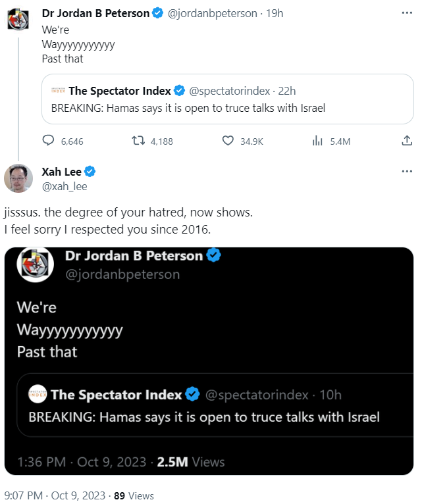Open the embedded dark screenshot image
Viewport: 422px width, 504px height.
point(209,361)
